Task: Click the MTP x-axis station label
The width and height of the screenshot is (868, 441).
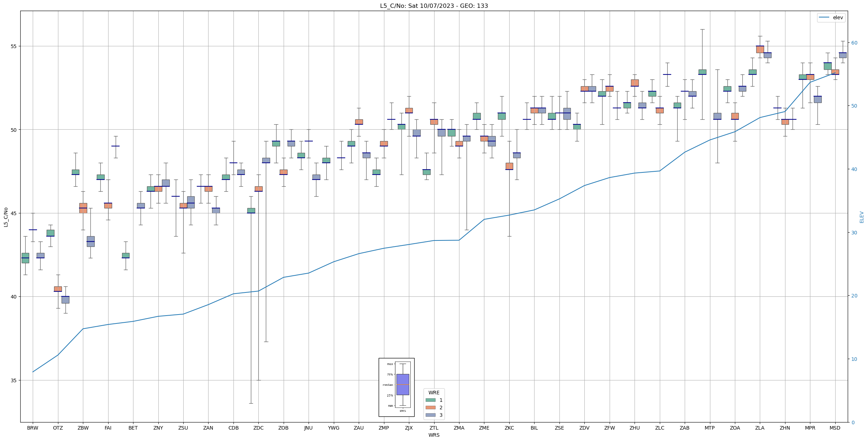Action: (x=710, y=428)
